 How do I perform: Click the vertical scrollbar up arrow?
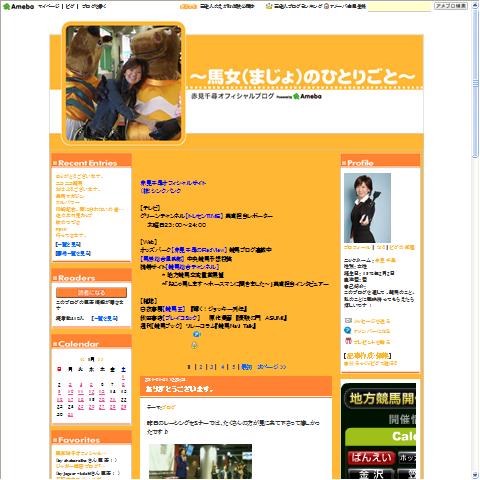[476, 5]
